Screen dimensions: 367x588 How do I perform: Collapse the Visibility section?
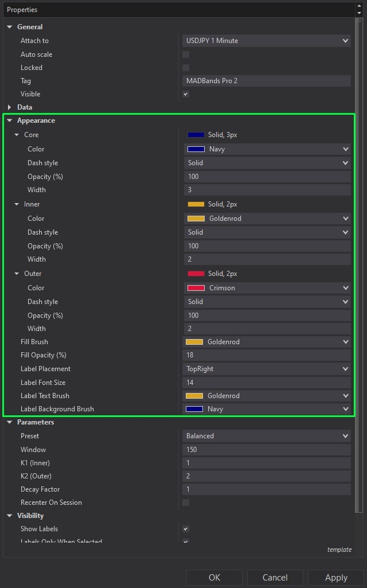[x=9, y=515]
